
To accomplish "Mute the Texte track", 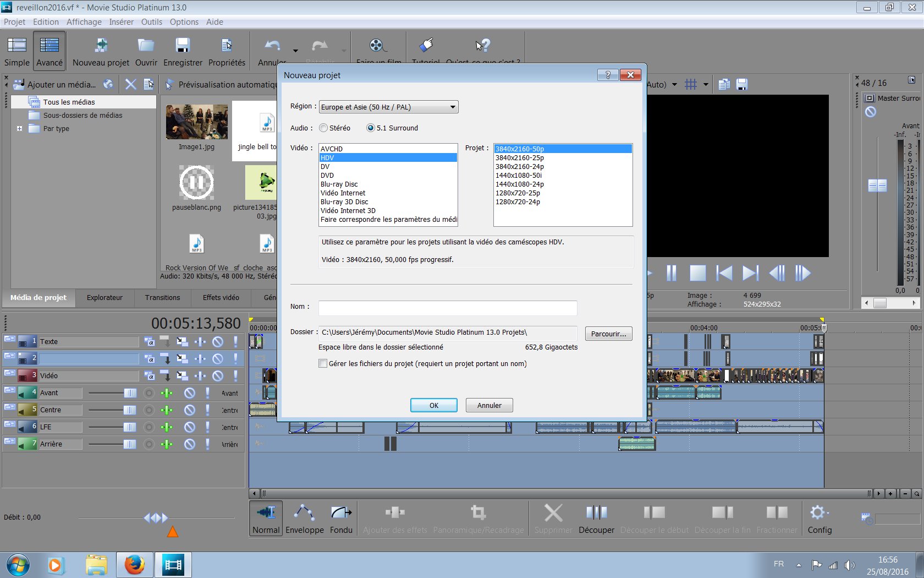I will click(x=218, y=341).
